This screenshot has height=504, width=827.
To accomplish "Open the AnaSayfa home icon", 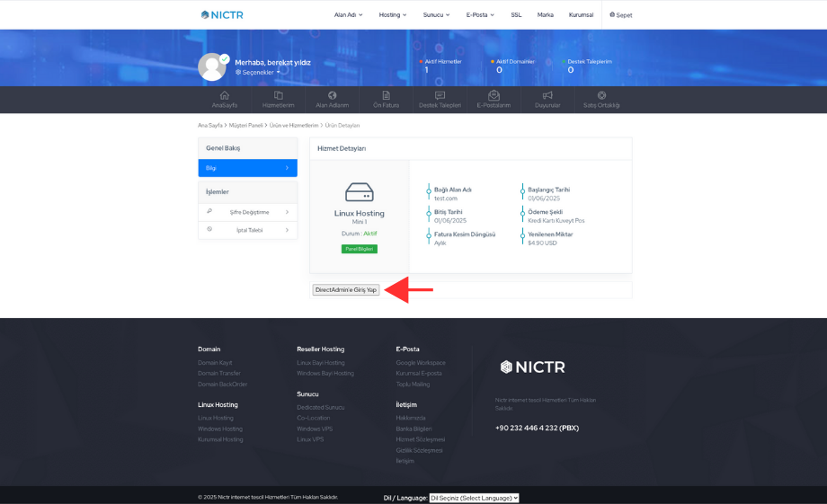I will (225, 95).
